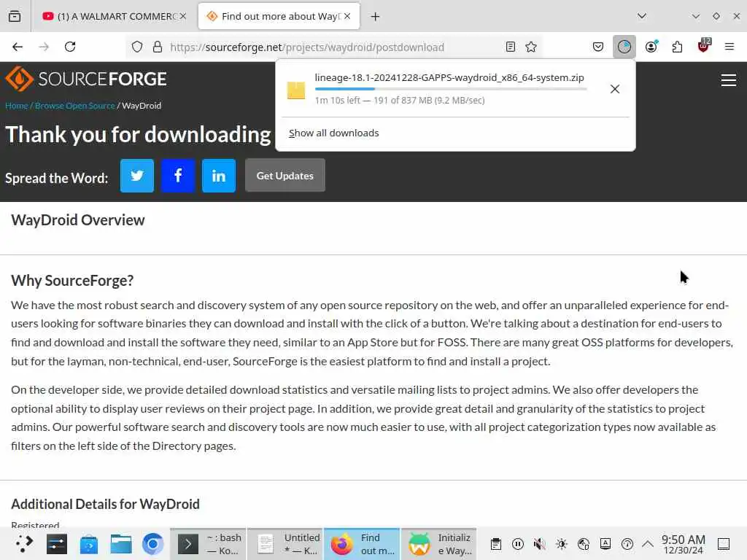This screenshot has width=747, height=560.
Task: Close the Find out more tab
Action: (347, 16)
